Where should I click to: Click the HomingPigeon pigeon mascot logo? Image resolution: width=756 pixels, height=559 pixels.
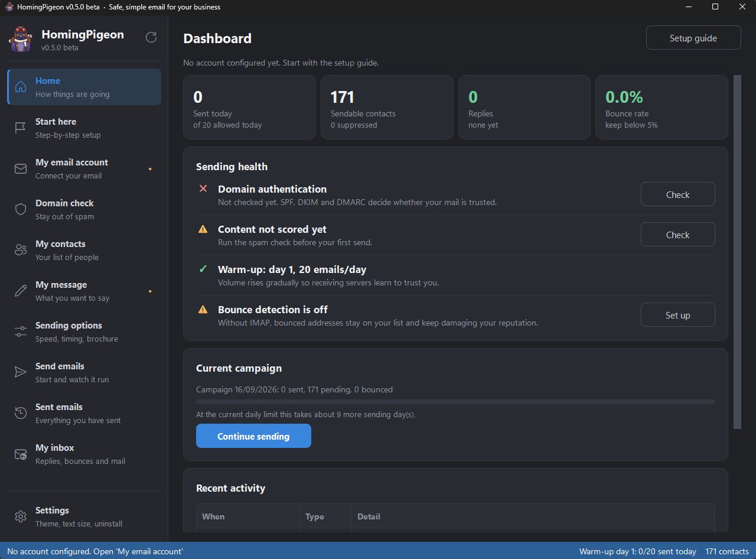tap(21, 39)
